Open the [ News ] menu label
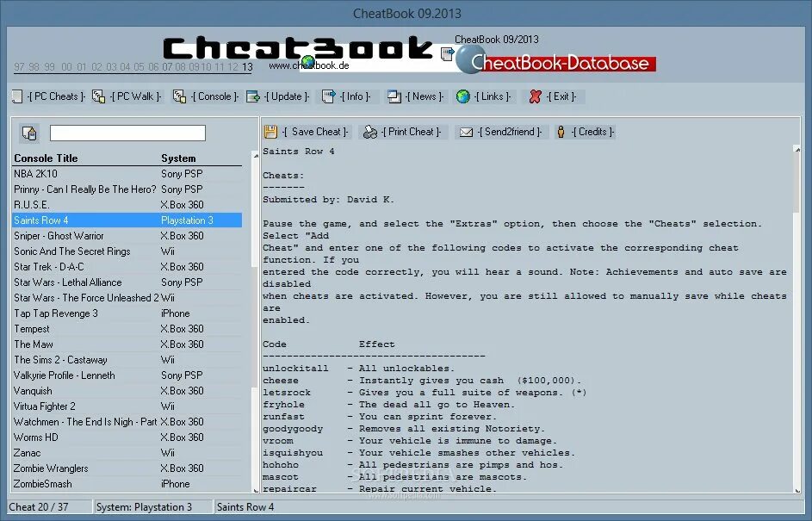The height and width of the screenshot is (521, 812). pos(425,96)
